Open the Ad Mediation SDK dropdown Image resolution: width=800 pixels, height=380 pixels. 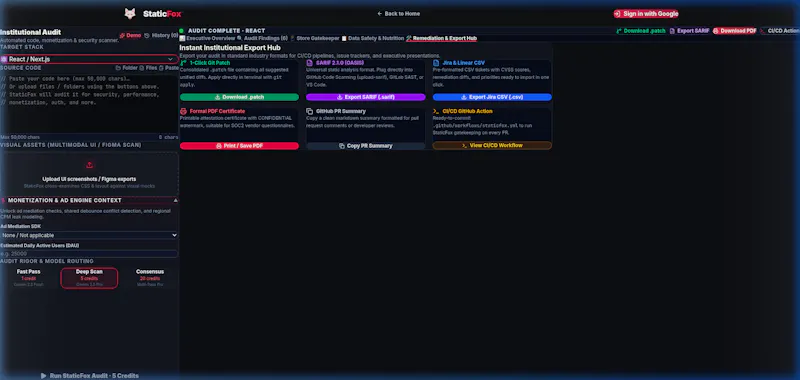click(89, 235)
